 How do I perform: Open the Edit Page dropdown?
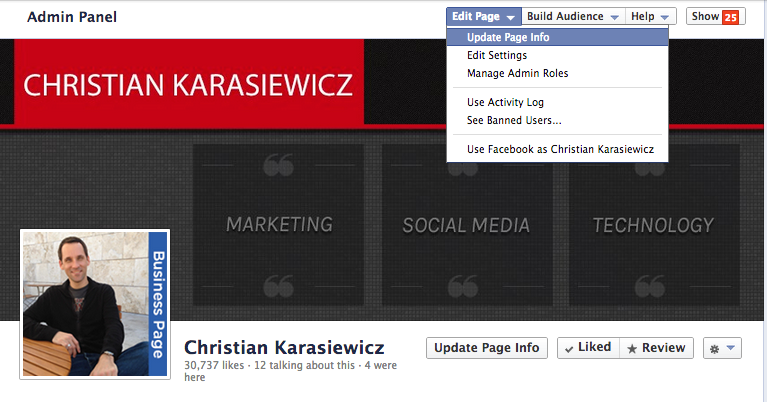(484, 16)
